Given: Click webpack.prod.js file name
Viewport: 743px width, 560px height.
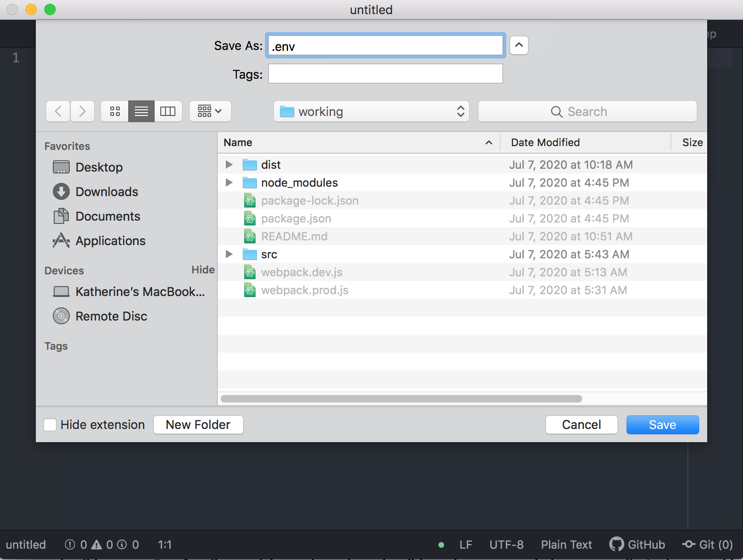Looking at the screenshot, I should point(305,290).
